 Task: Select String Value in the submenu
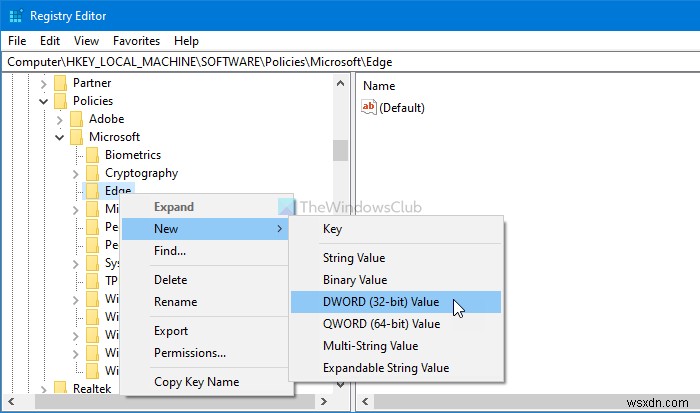pos(396,258)
